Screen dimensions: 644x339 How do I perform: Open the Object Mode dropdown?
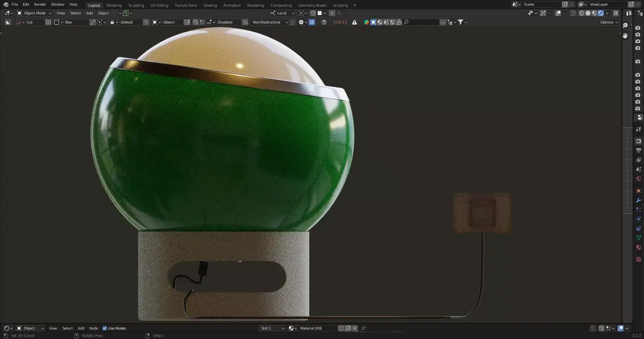point(34,13)
